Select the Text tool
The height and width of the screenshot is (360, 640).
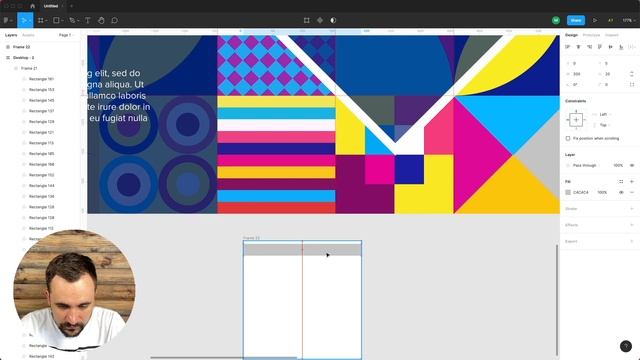pos(87,20)
